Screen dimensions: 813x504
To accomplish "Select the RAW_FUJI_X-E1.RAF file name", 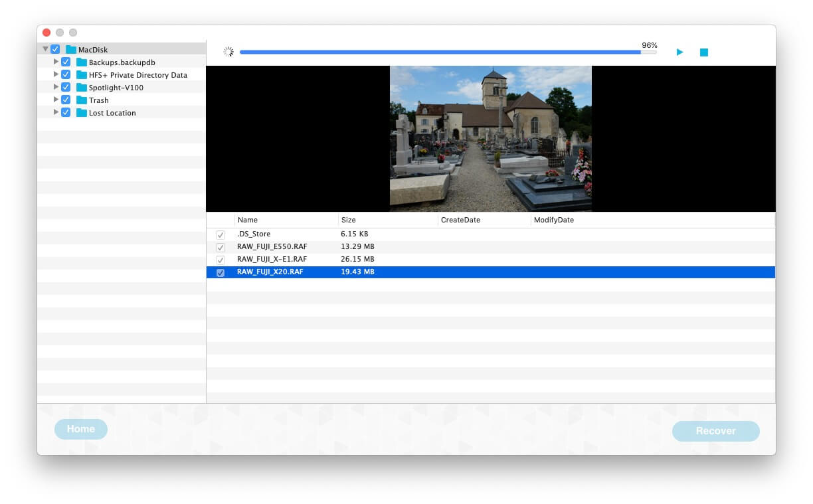I will coord(272,260).
